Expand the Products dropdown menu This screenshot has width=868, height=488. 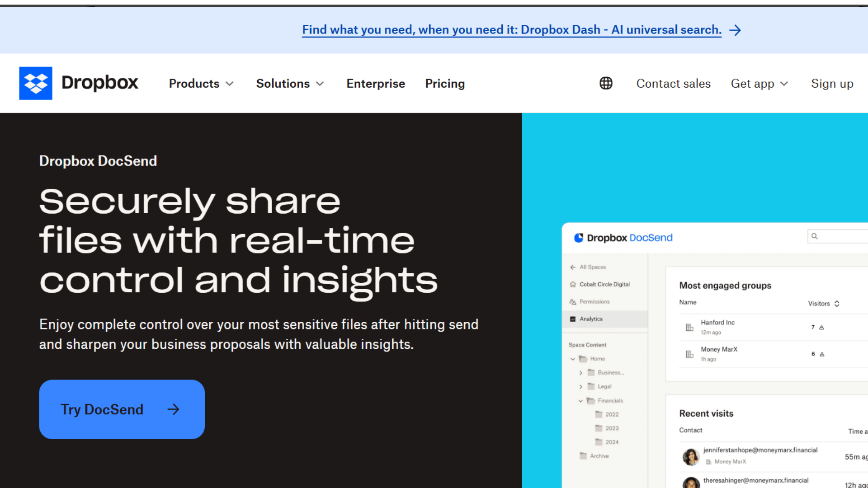coord(201,84)
